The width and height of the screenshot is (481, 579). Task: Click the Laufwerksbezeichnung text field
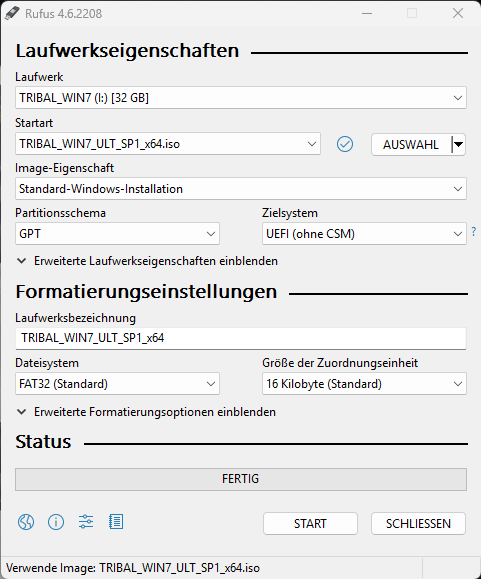(x=241, y=338)
